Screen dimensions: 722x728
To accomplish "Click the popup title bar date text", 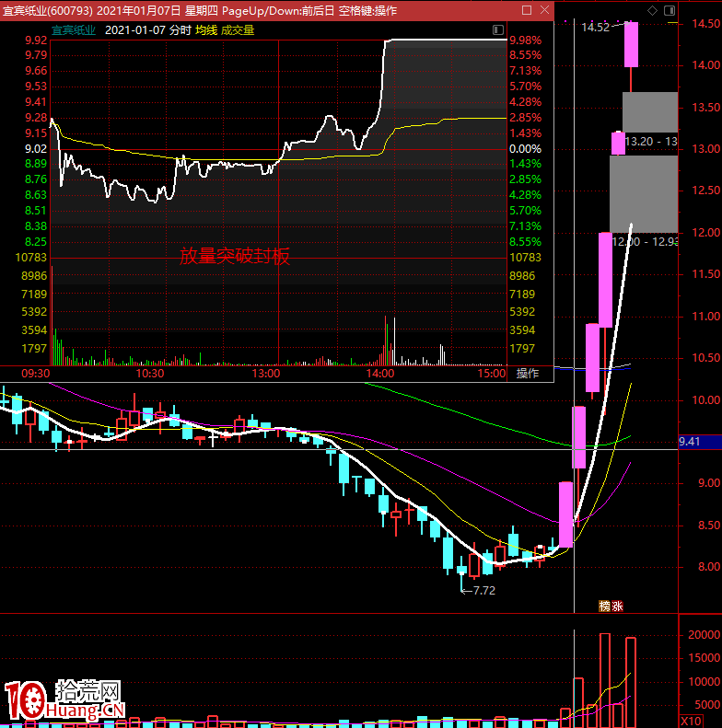I will point(138,11).
